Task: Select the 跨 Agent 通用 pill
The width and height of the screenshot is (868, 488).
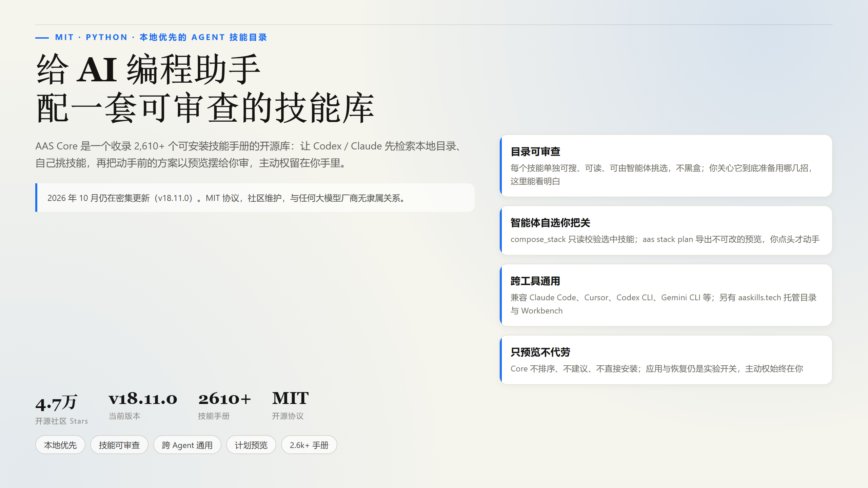Action: [187, 445]
